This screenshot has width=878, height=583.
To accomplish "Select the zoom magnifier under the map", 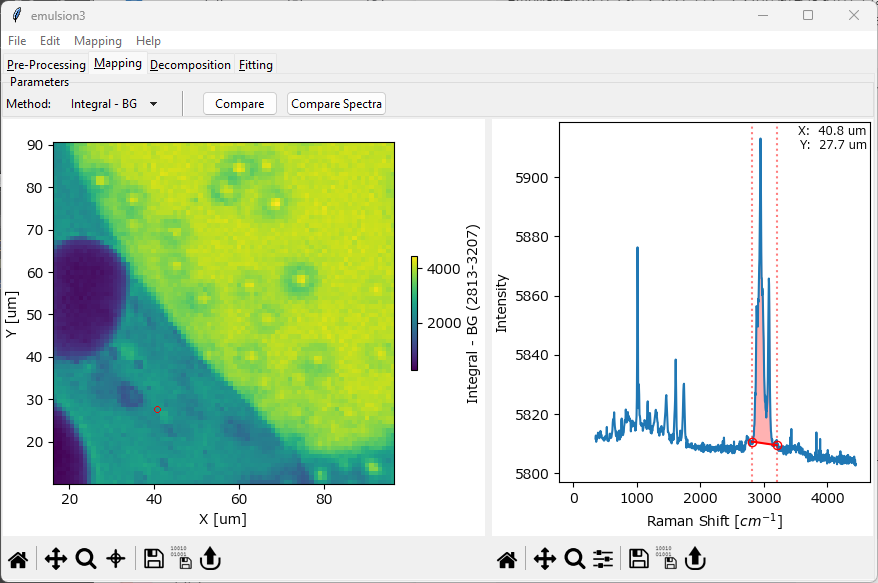I will click(86, 559).
